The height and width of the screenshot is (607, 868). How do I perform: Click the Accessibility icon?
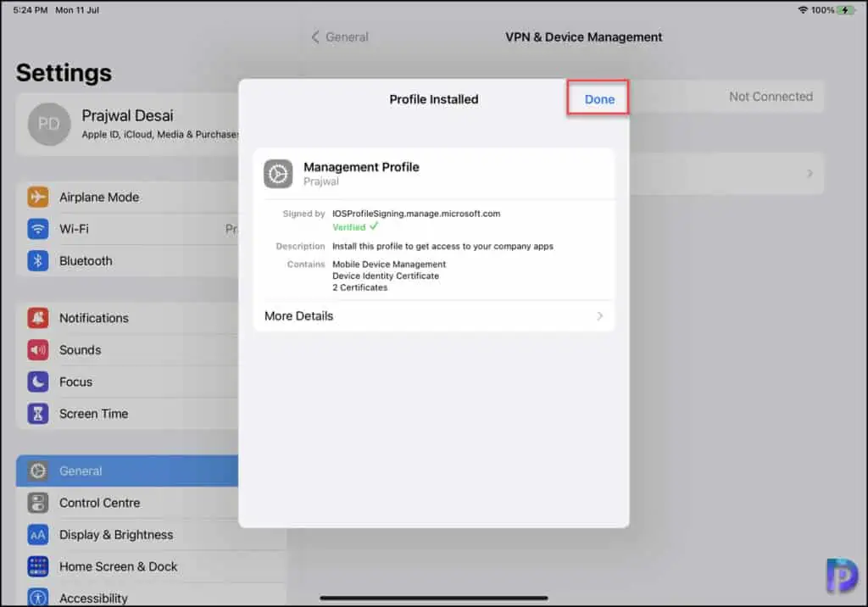tap(38, 598)
